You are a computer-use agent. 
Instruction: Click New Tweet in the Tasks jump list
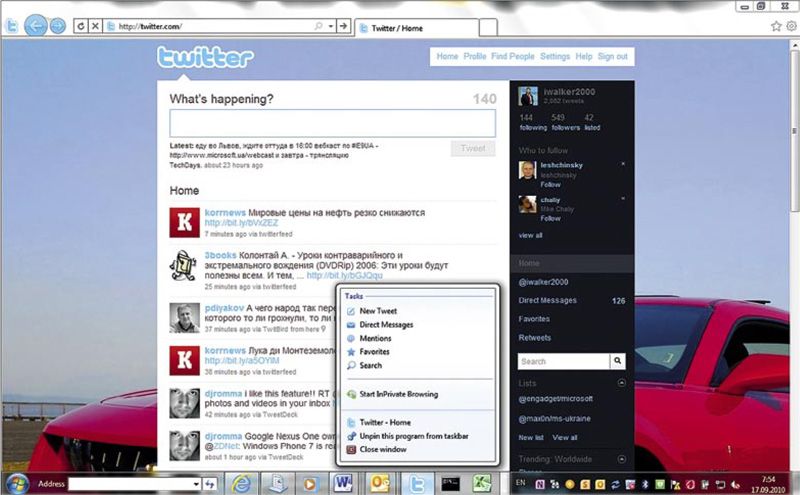[379, 311]
